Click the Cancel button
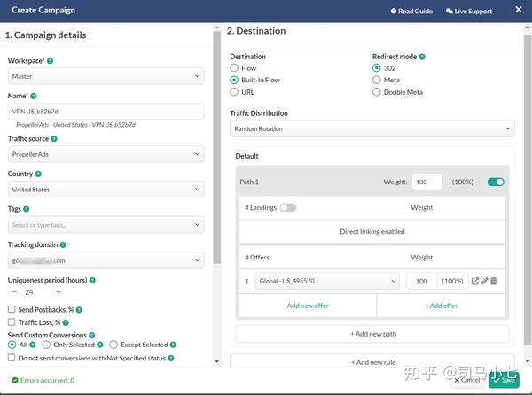Screen dimensions: 532x395 point(467,380)
